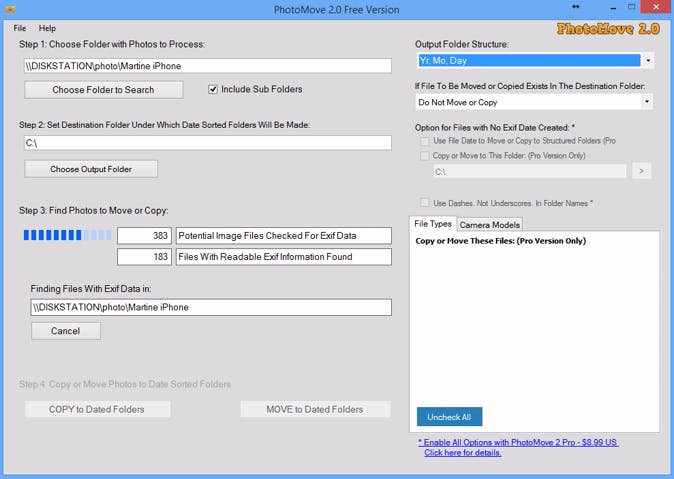Open the Output Folder Structure dropdown arrow
The image size is (674, 479).
pos(648,61)
